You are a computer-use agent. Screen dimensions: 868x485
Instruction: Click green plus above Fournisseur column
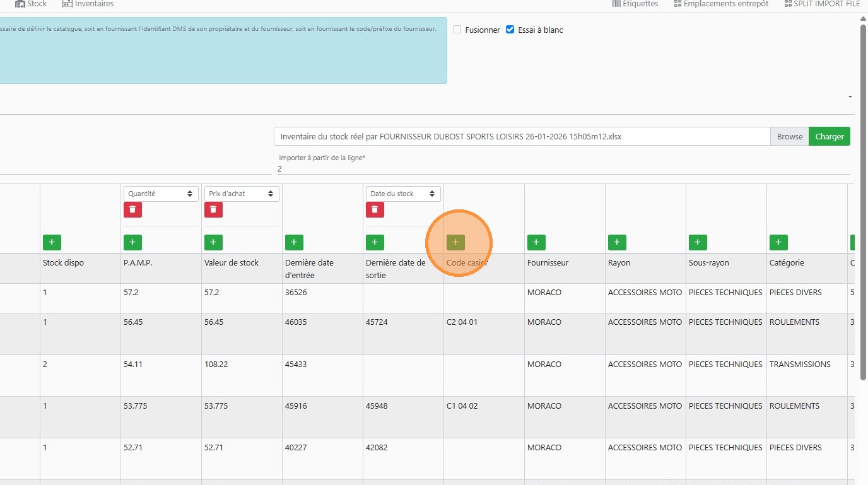pyautogui.click(x=536, y=242)
